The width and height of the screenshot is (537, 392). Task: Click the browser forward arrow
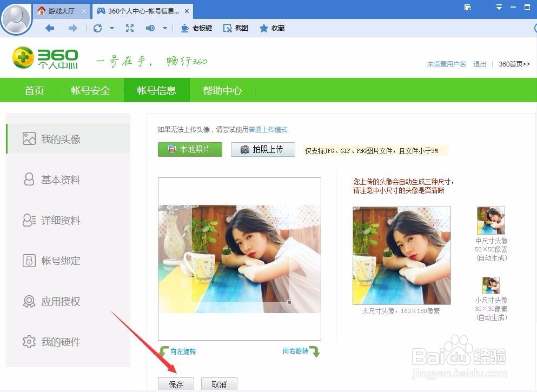[72, 28]
